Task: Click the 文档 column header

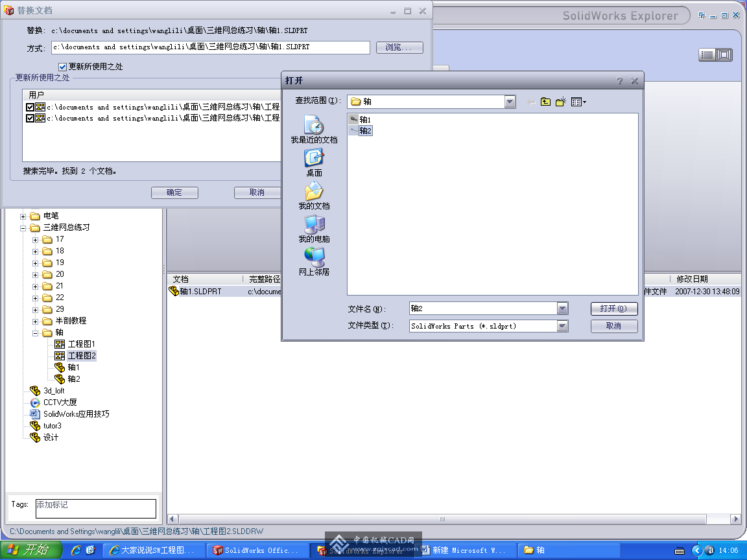Action: pos(206,279)
